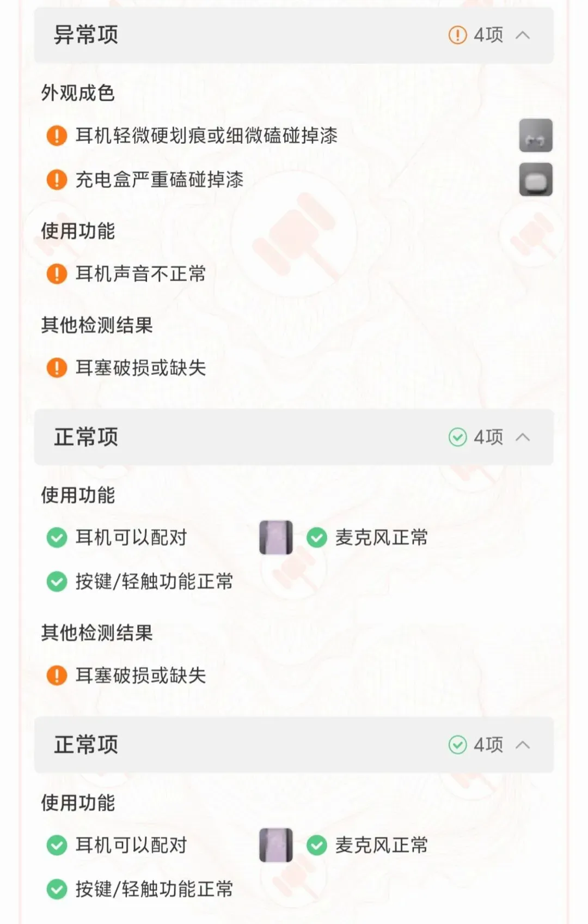Open the 耳机声音不正常 item text
Screen dimensions: 588x924
pos(140,273)
